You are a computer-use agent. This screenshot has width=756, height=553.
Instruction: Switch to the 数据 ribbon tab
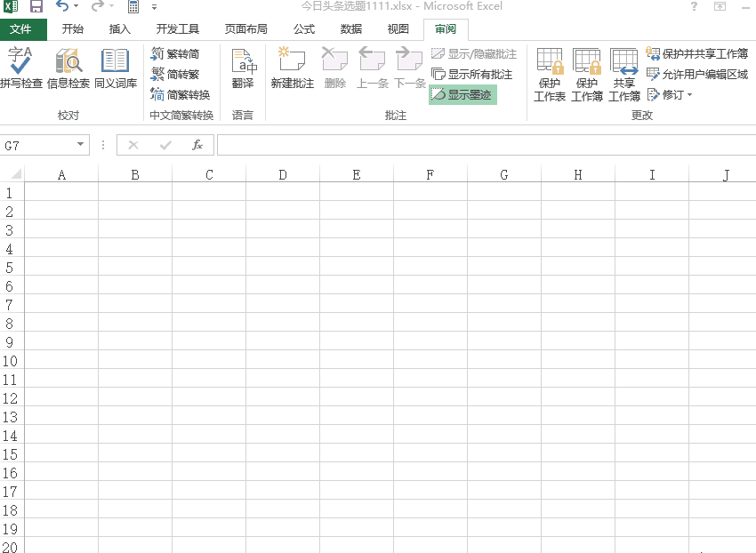click(x=350, y=28)
